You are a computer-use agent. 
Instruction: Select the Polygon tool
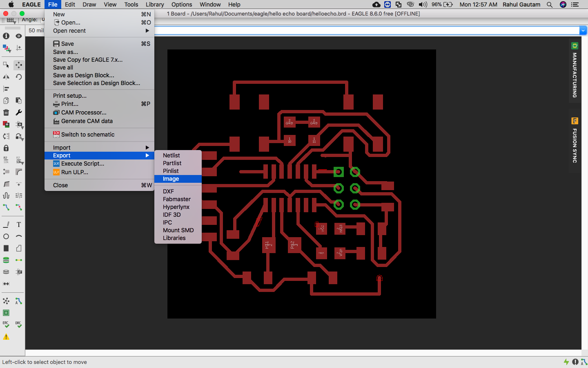[19, 248]
